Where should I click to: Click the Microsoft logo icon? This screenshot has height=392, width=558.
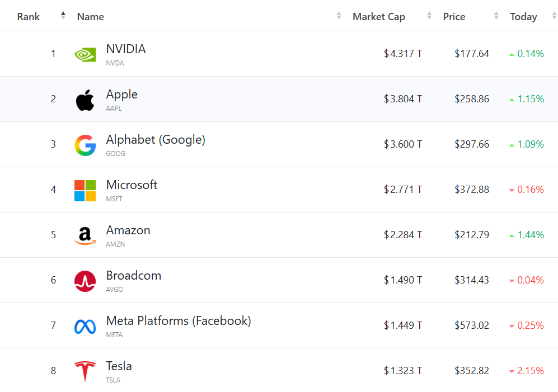coord(85,190)
